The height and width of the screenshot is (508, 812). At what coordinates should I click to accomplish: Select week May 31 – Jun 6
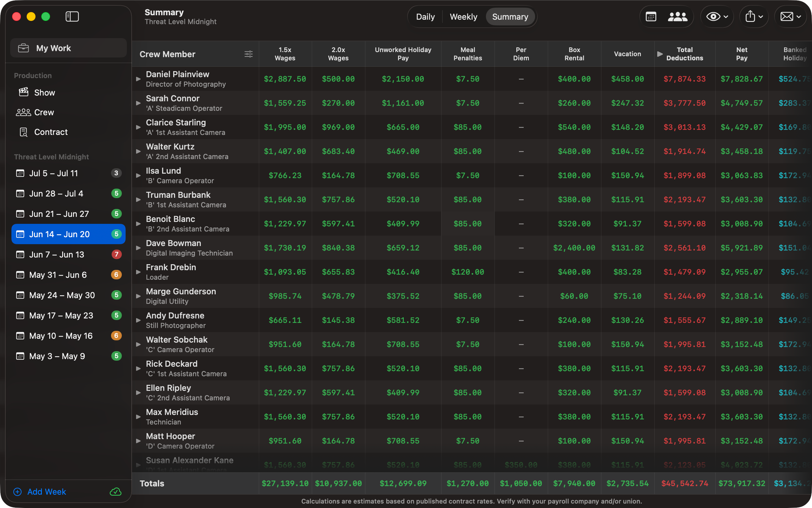69,275
